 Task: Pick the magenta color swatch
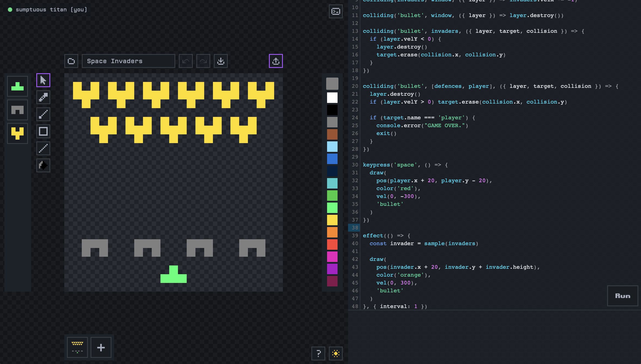click(332, 257)
